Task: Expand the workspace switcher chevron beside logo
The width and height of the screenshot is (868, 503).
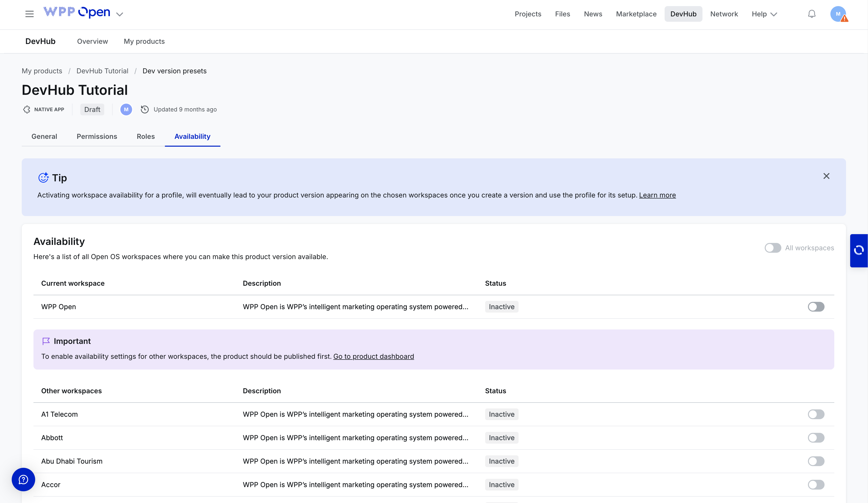Action: (x=120, y=14)
